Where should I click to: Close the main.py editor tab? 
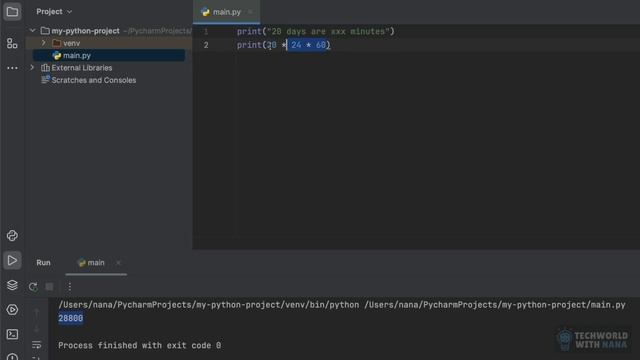point(250,12)
